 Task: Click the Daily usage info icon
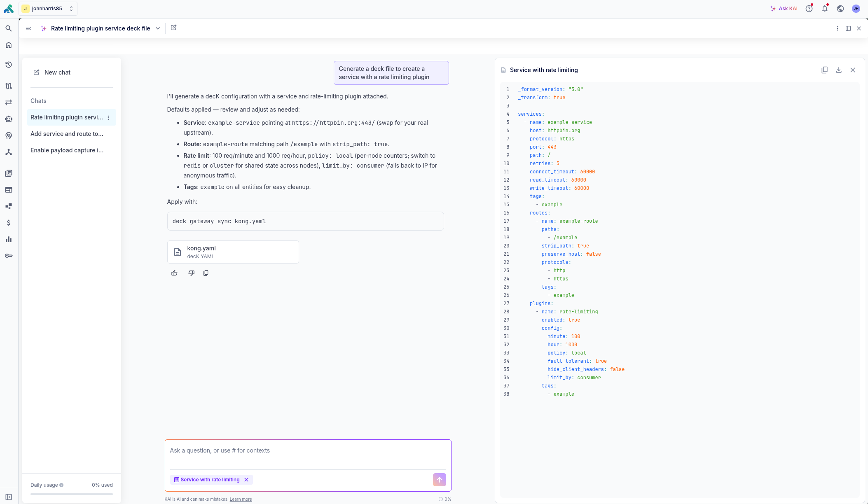point(61,485)
